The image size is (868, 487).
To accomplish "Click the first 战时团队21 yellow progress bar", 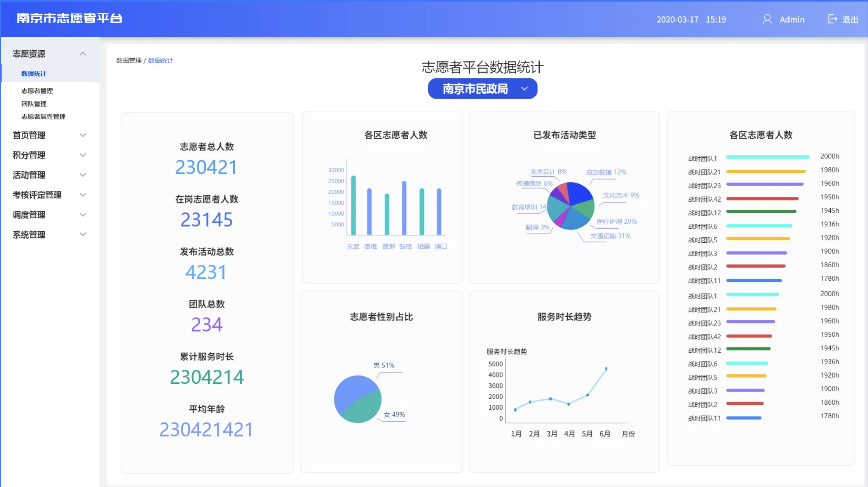I will 766,171.
